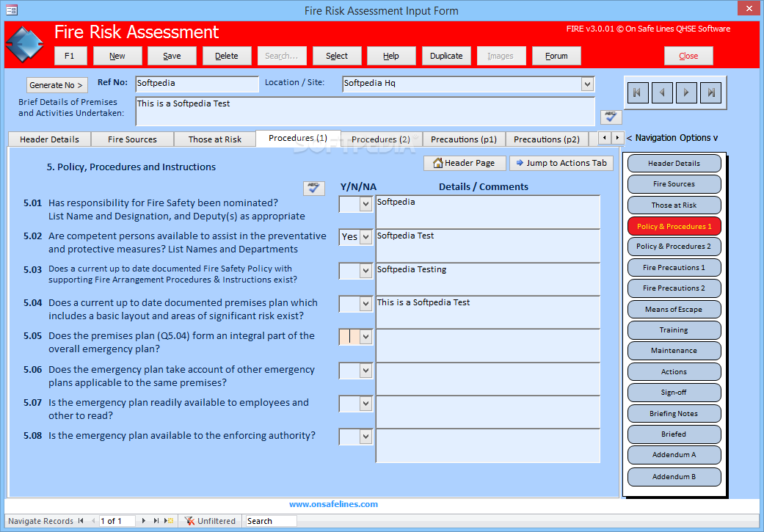Click last record icon in status bar
The width and height of the screenshot is (764, 532).
156,521
